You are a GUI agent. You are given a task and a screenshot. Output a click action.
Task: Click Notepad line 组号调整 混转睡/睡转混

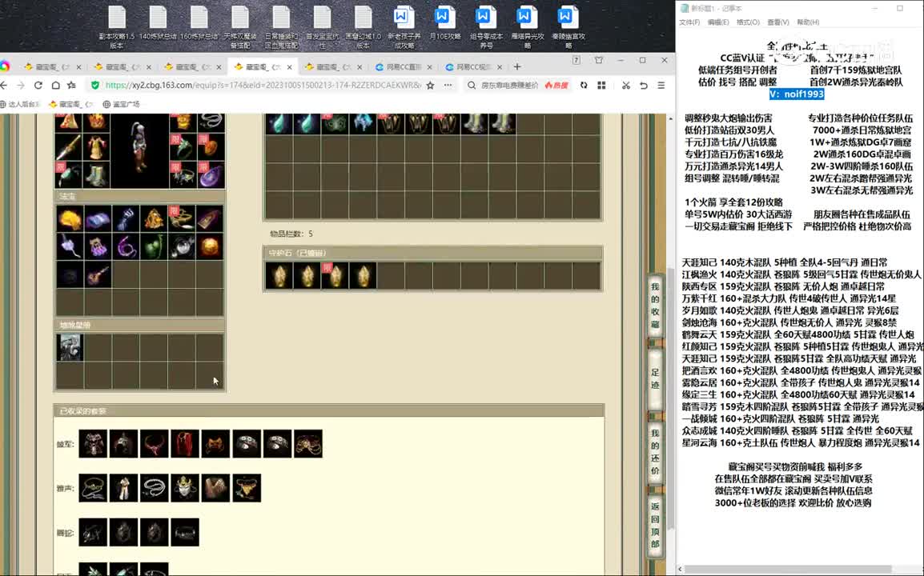click(732, 178)
